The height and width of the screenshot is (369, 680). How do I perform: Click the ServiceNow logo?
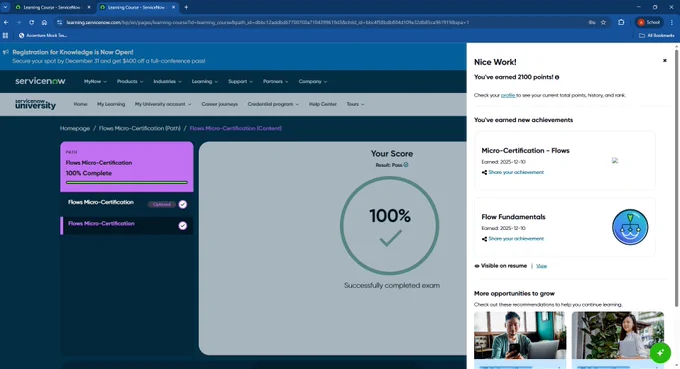[x=40, y=81]
